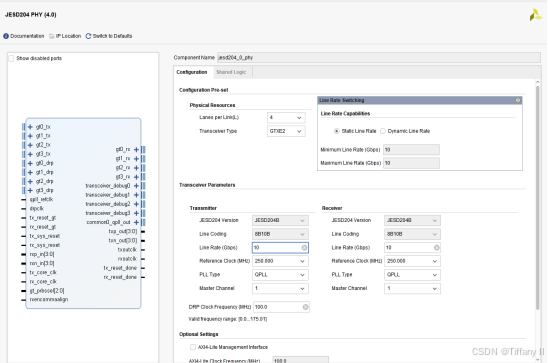548x363 pixels.
Task: Open Transmitter Reference Clock dropdown
Action: (280, 261)
